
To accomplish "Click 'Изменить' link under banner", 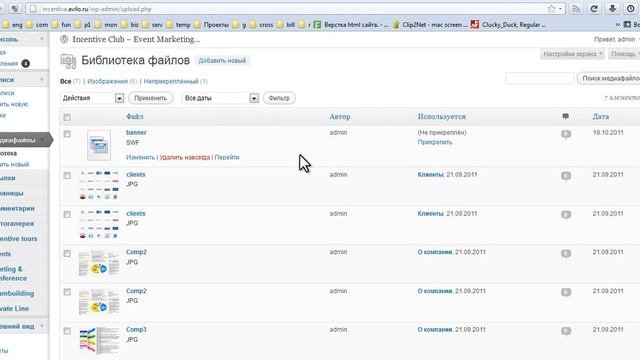I will tap(140, 158).
